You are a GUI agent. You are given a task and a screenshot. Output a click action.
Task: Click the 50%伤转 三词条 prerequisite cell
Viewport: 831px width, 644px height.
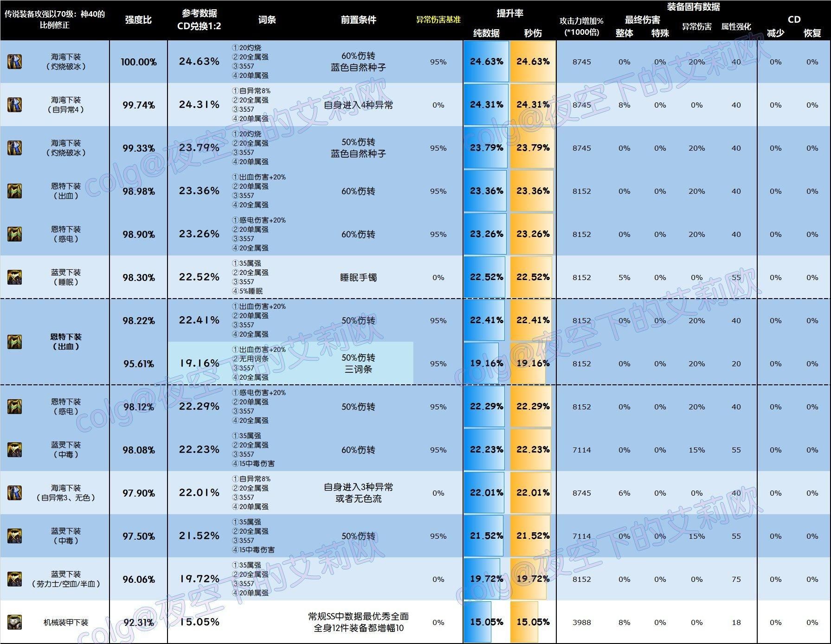tap(358, 363)
